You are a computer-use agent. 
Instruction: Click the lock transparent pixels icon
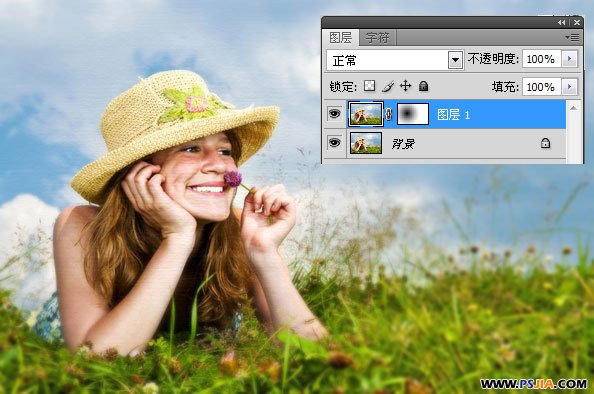click(x=369, y=86)
